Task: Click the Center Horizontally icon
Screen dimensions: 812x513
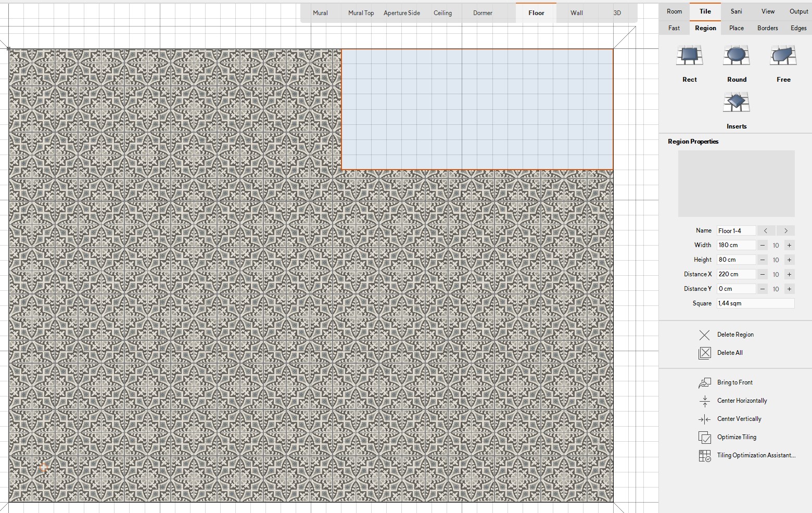Action: tap(705, 401)
